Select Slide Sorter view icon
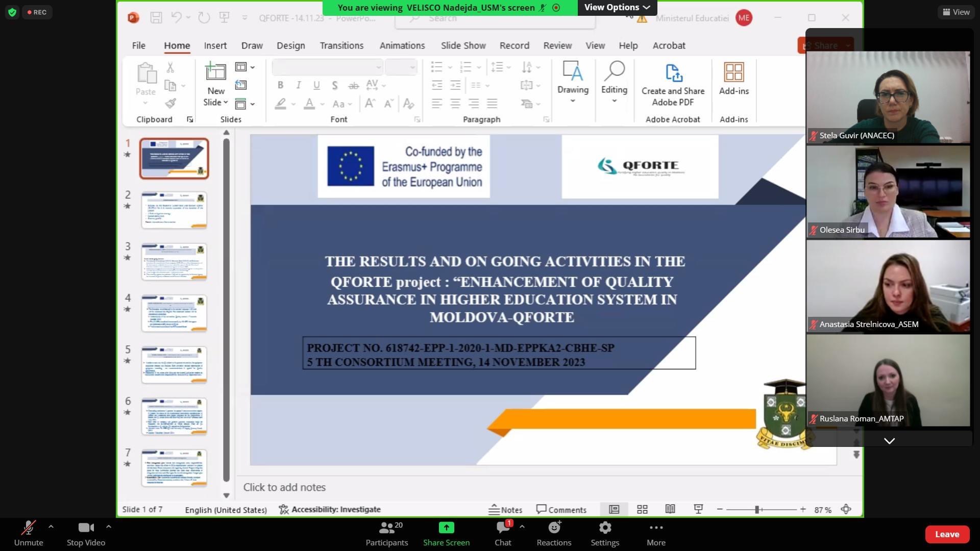Screen dimensions: 980x551 click(x=642, y=509)
